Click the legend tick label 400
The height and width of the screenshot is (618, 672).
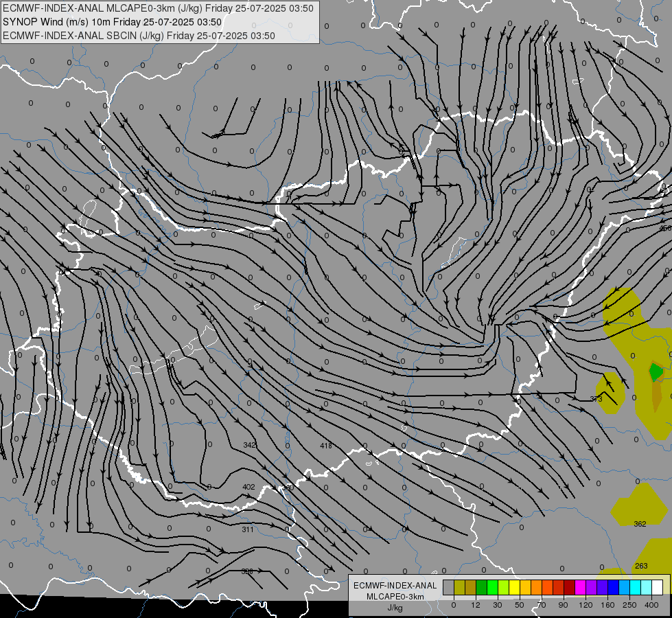click(x=651, y=605)
